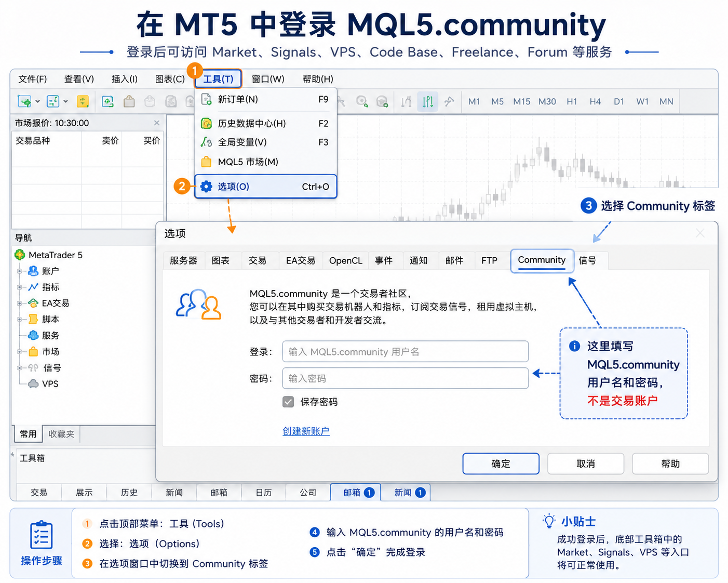Click the 登录 username input field
Screen dimensions: 728x583
tap(406, 351)
